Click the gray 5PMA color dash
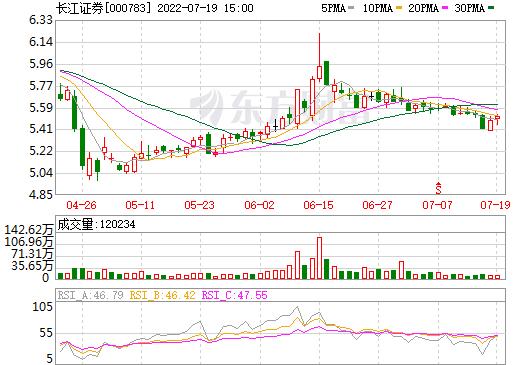 [351, 8]
